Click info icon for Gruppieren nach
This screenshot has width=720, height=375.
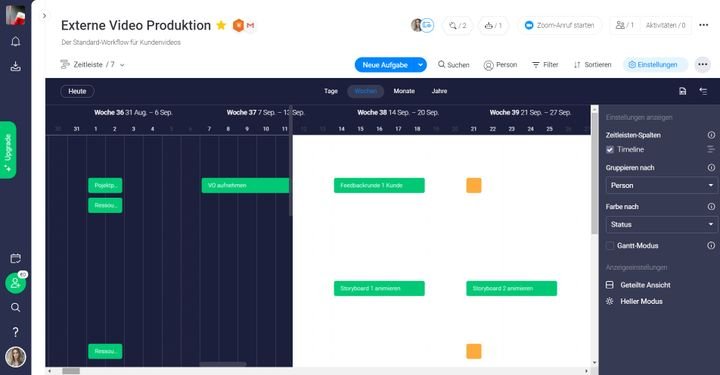[711, 168]
